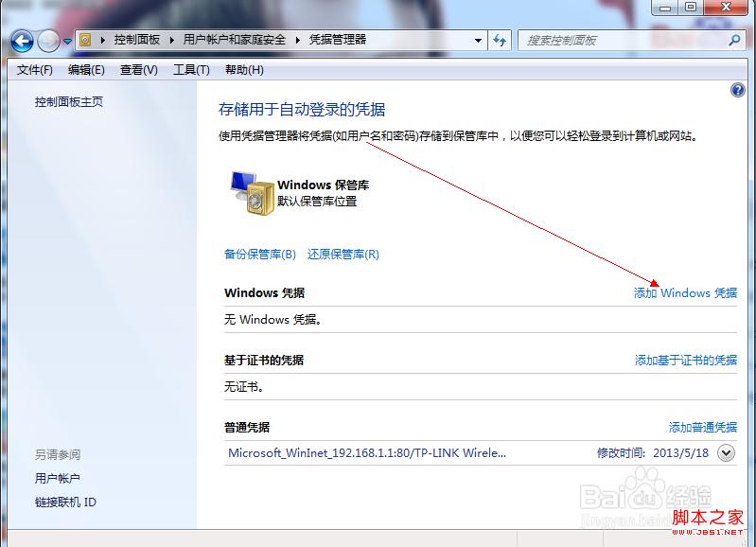
Task: Select 控制面板 in the address breadcrumb
Action: coord(137,40)
